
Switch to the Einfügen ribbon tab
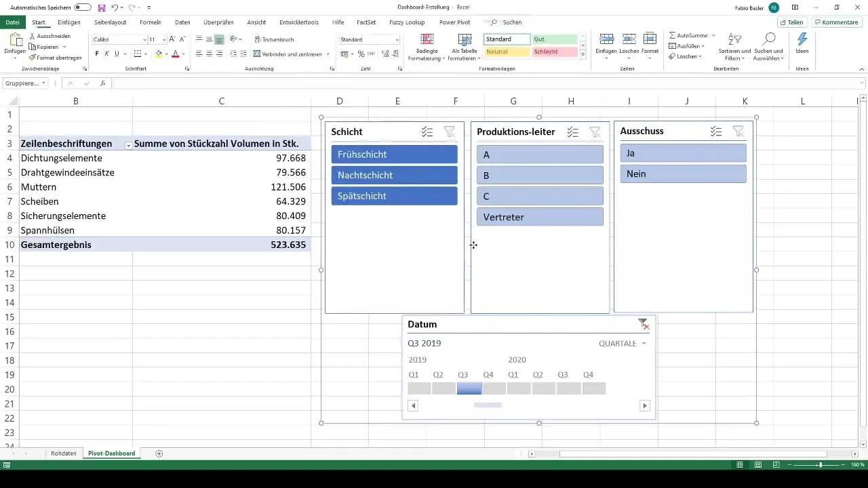[x=69, y=22]
